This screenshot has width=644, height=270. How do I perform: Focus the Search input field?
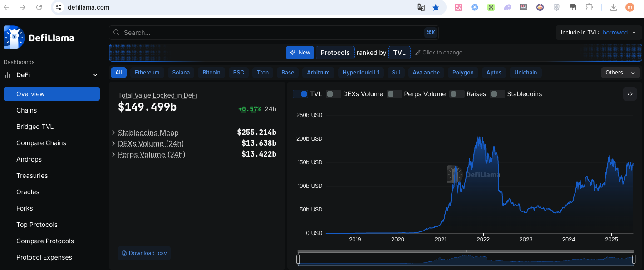pyautogui.click(x=274, y=33)
